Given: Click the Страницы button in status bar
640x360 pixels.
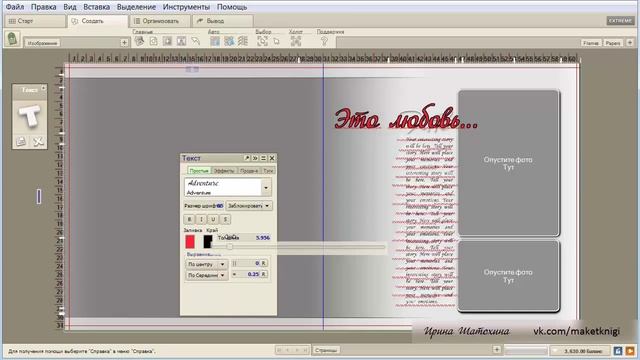Looking at the screenshot, I should coord(326,350).
